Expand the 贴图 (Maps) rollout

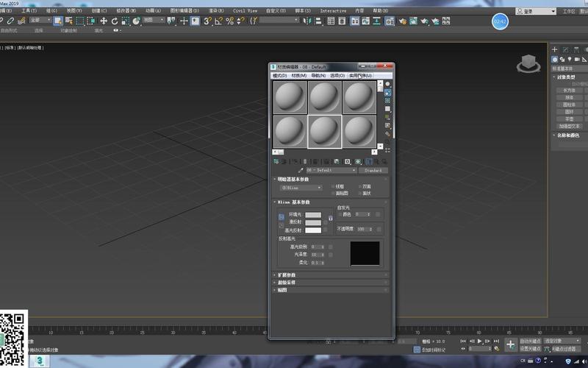(282, 290)
